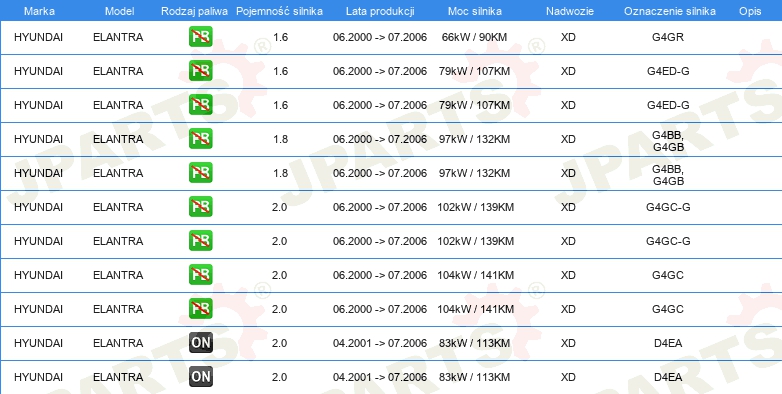Click the Opis column header
The width and height of the screenshot is (782, 394).
point(750,11)
